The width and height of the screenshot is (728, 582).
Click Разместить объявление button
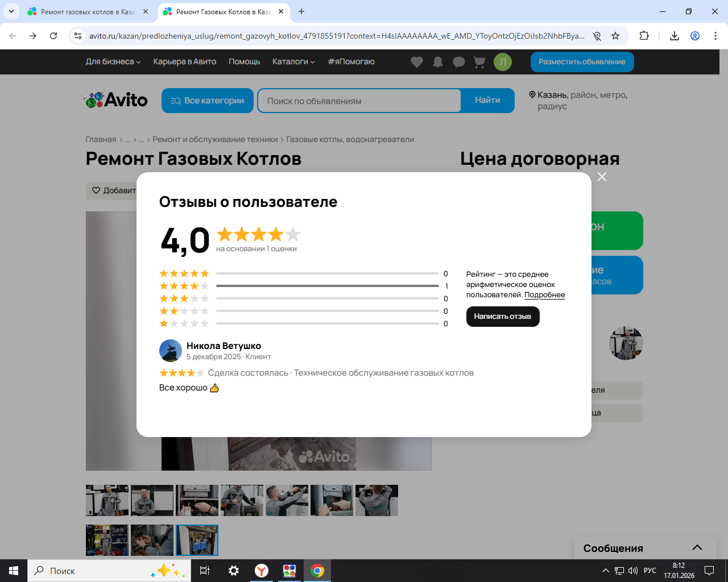tap(582, 62)
